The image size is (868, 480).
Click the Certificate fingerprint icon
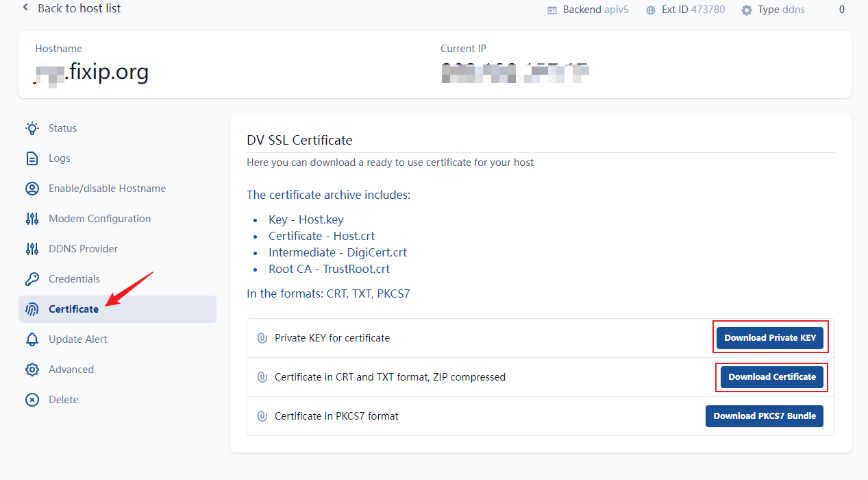point(32,309)
